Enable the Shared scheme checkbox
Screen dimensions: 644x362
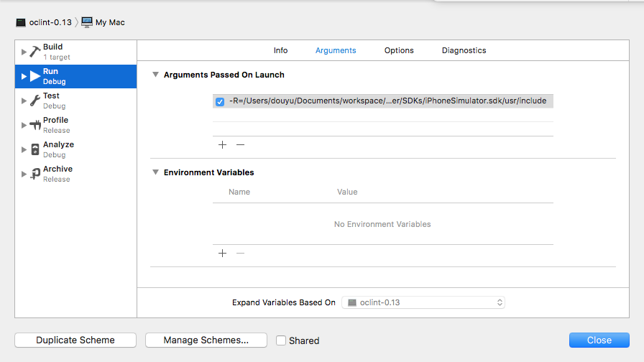click(x=282, y=340)
